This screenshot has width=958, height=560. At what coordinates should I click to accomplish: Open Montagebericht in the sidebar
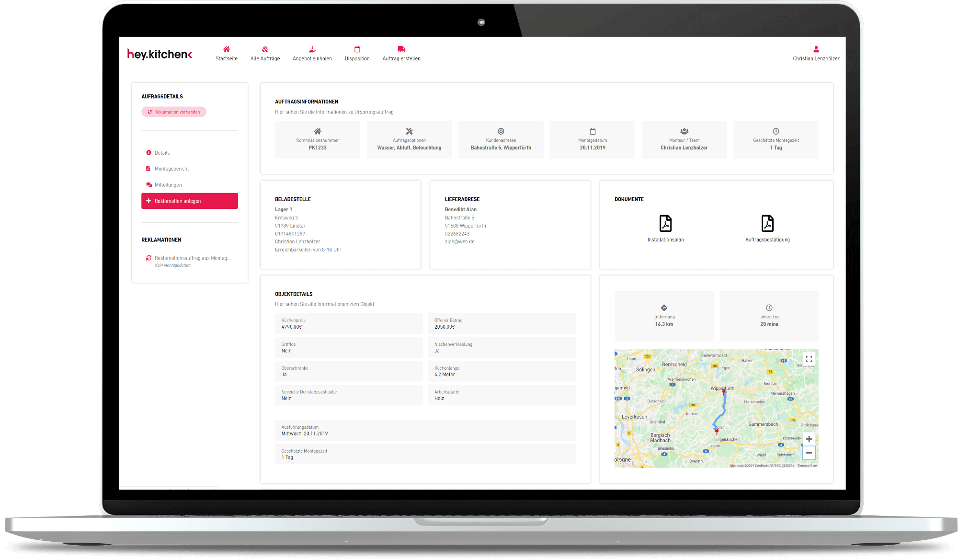click(171, 169)
